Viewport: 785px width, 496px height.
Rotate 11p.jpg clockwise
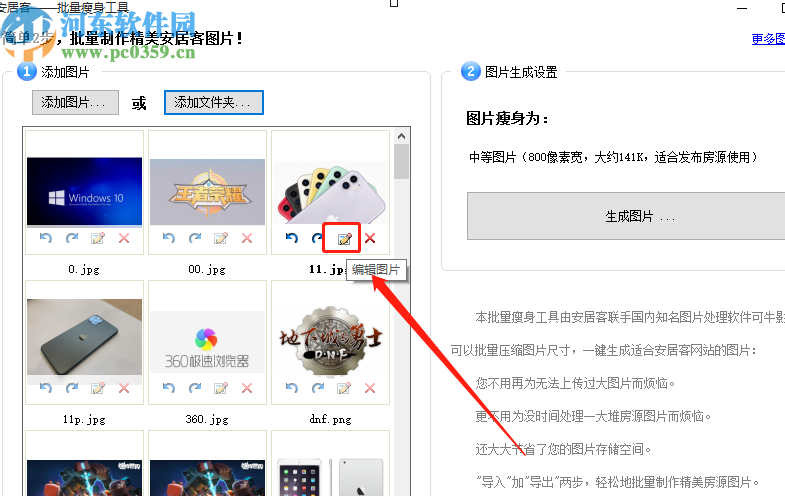click(x=72, y=388)
